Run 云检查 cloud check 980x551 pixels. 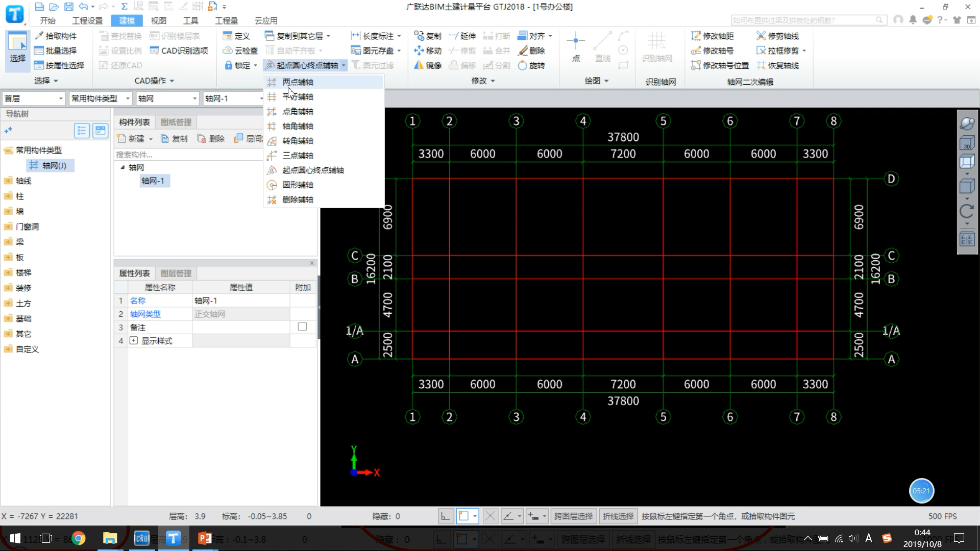click(x=240, y=51)
